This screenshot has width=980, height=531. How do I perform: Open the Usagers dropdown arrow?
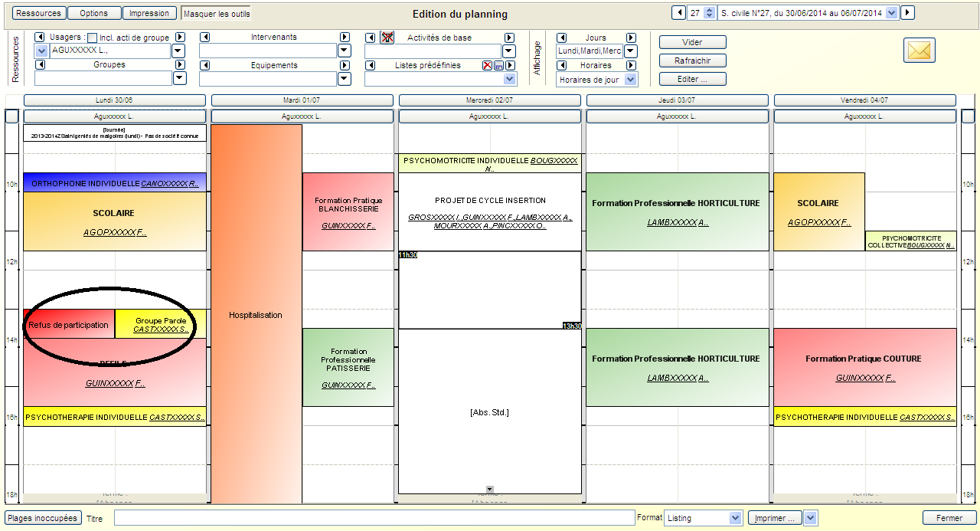click(178, 51)
